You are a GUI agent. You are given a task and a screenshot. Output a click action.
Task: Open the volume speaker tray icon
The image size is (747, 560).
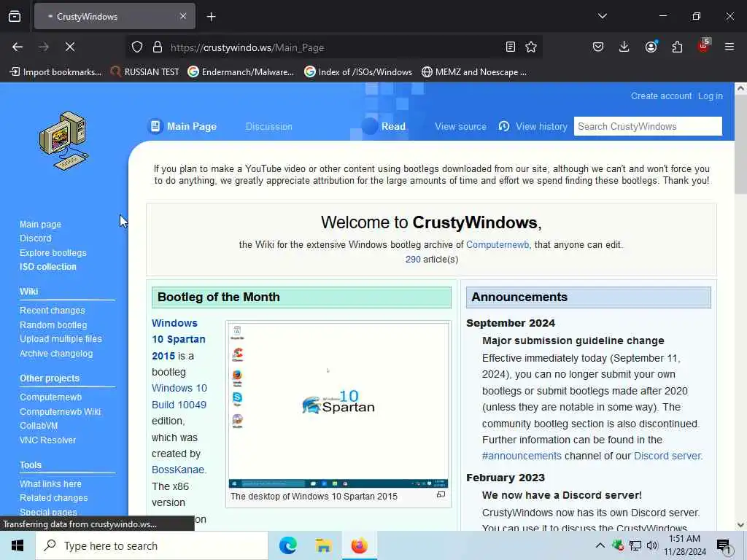pyautogui.click(x=651, y=545)
